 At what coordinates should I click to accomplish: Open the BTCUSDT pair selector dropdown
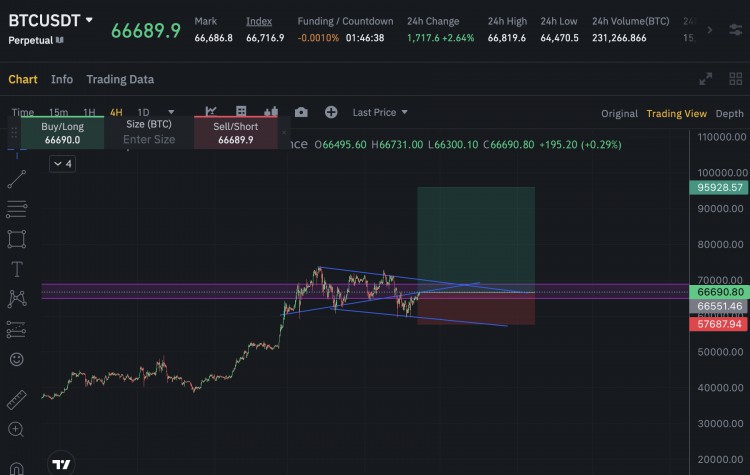click(x=51, y=21)
